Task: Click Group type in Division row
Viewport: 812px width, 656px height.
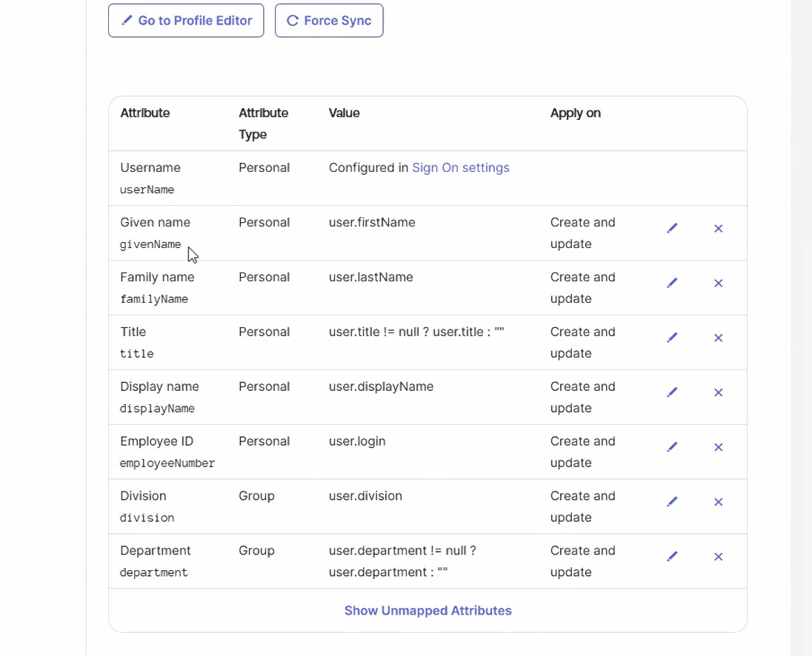Action: click(256, 495)
